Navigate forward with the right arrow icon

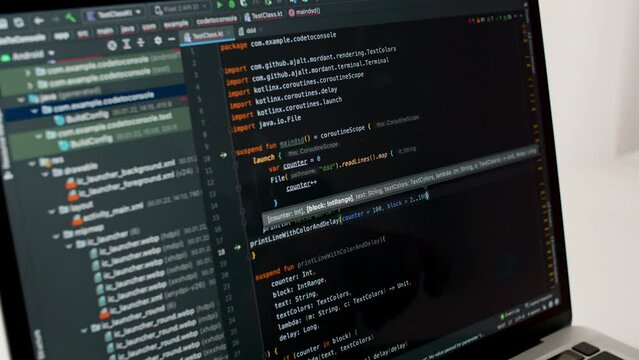[x=55, y=19]
